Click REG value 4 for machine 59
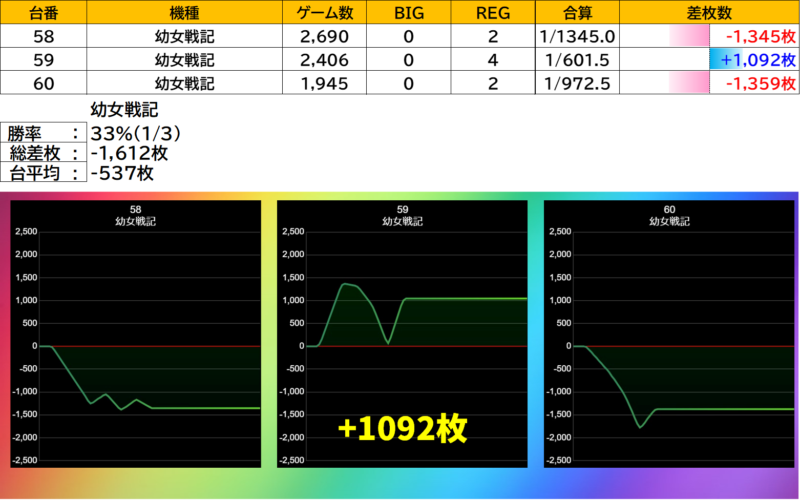The height and width of the screenshot is (500, 800). coord(493,60)
